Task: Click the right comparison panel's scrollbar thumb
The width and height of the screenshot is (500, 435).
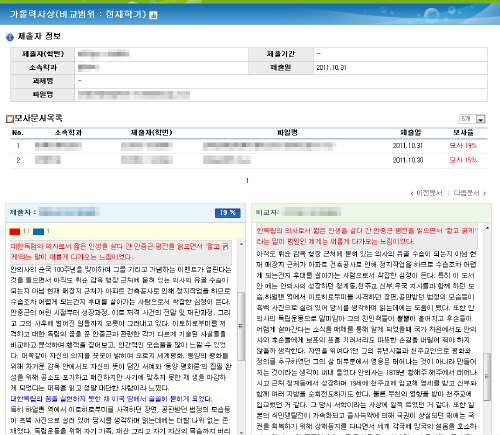Action: coord(487,377)
